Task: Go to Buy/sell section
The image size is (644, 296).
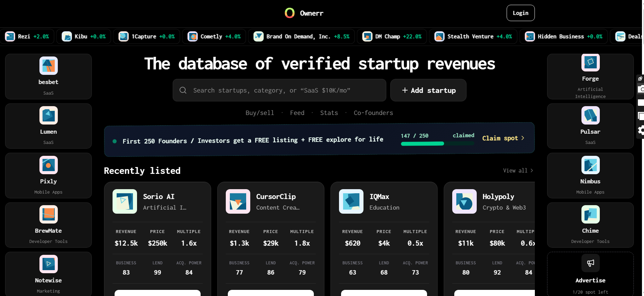Action: point(260,113)
